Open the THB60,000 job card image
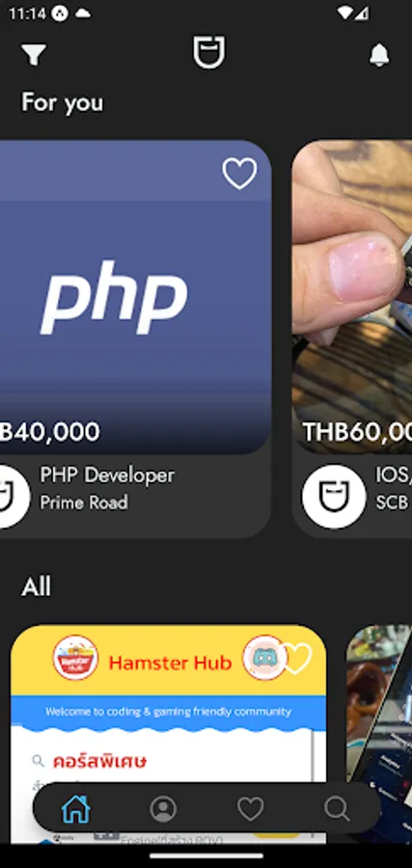 click(352, 297)
